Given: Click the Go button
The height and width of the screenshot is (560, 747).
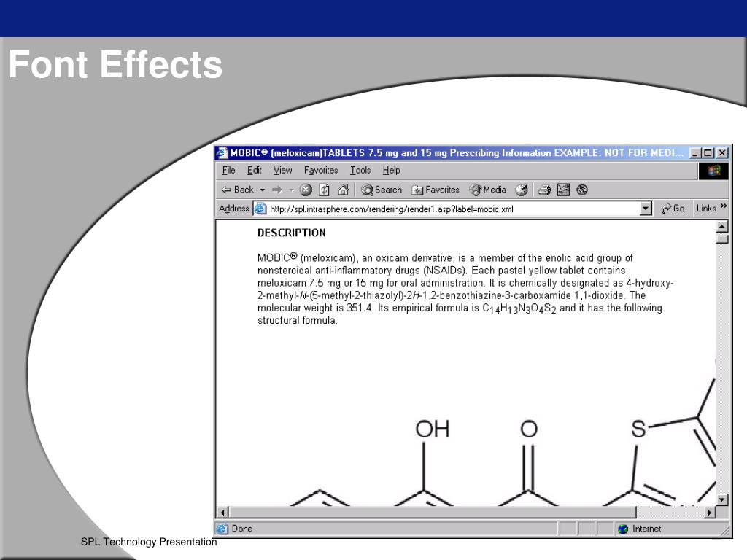Looking at the screenshot, I should [x=673, y=209].
